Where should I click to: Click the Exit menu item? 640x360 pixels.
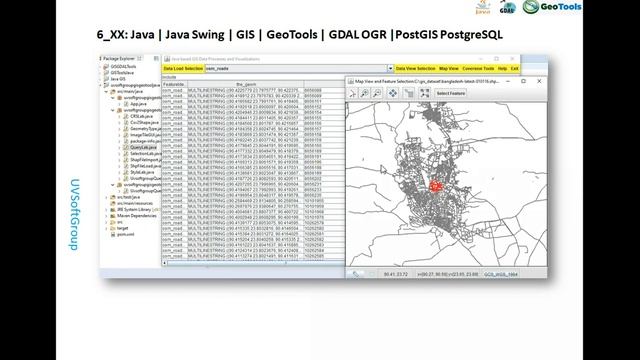(514, 69)
